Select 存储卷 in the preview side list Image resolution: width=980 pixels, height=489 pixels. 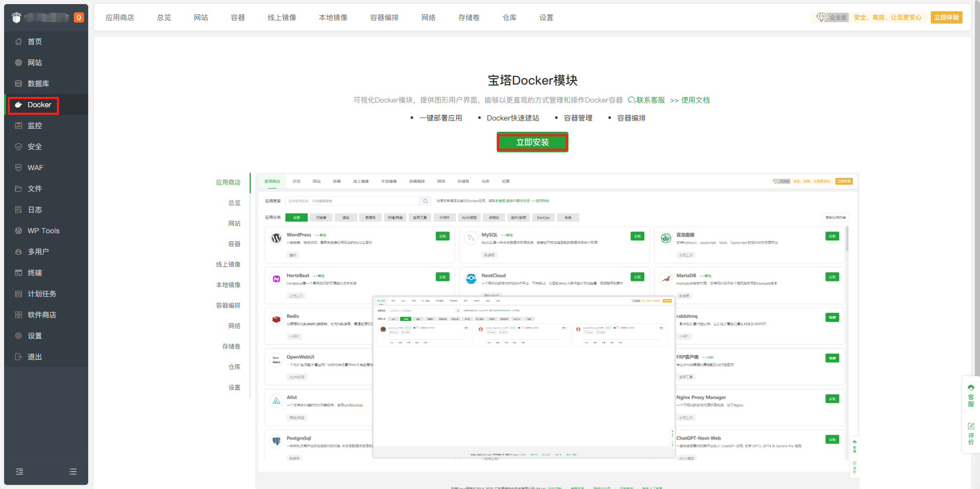click(x=231, y=347)
